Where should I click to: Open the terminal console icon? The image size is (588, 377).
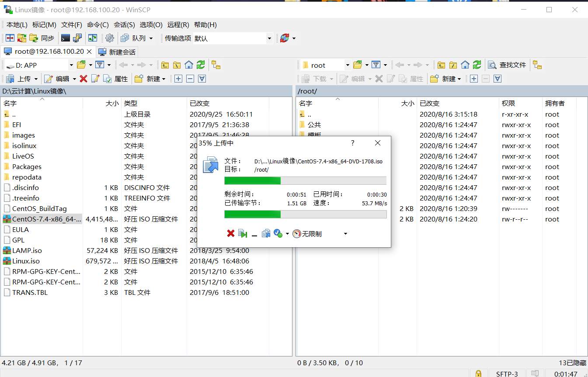66,38
